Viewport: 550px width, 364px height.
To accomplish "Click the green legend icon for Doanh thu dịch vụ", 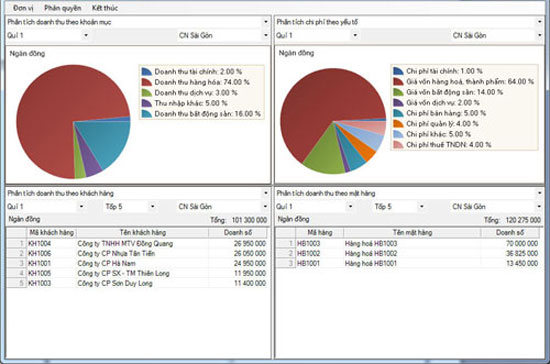I will [x=147, y=93].
